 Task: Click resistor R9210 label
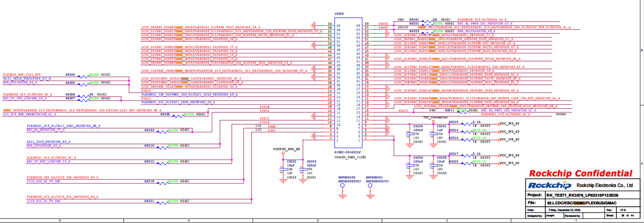[x=149, y=145]
